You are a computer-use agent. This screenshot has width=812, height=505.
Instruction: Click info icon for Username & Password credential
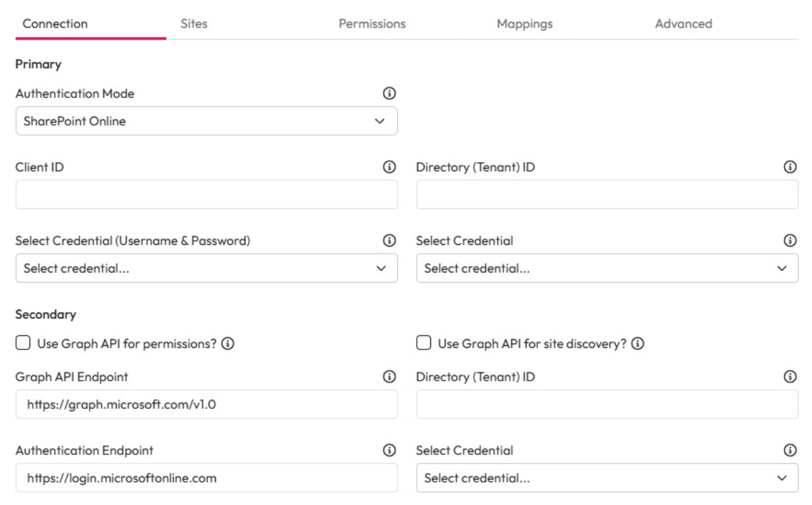[389, 241]
